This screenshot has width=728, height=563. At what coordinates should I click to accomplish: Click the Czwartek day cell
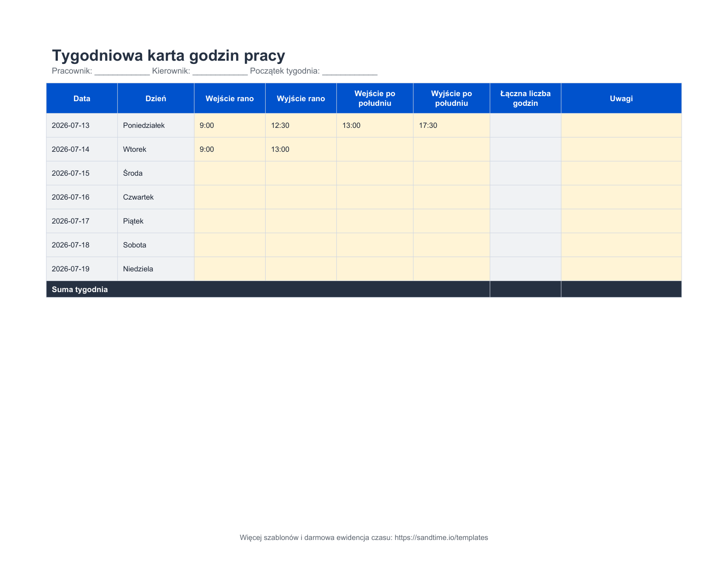click(156, 197)
